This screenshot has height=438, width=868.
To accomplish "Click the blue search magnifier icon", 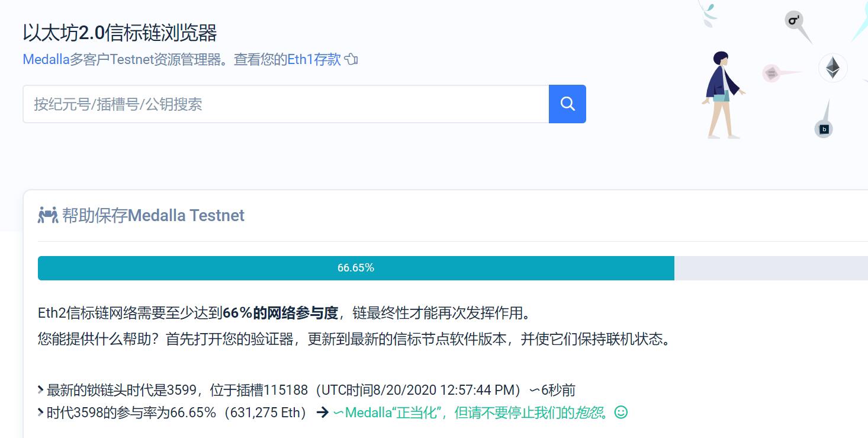I will 567,104.
